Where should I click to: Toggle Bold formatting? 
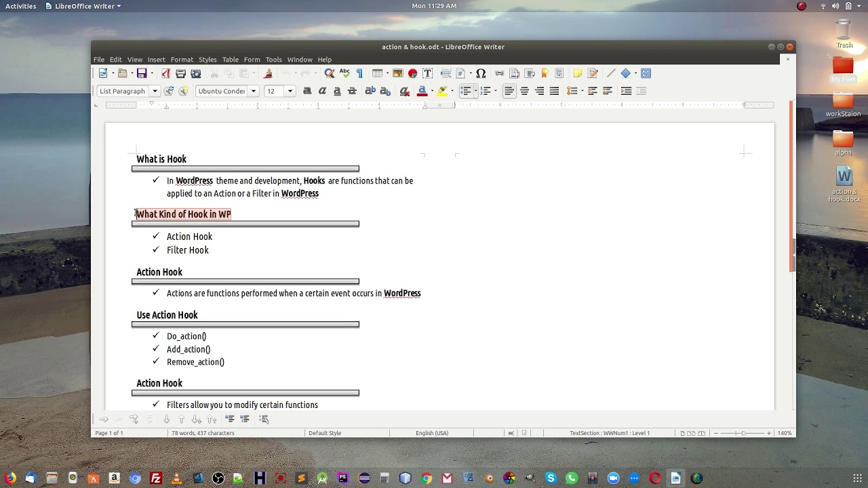307,91
